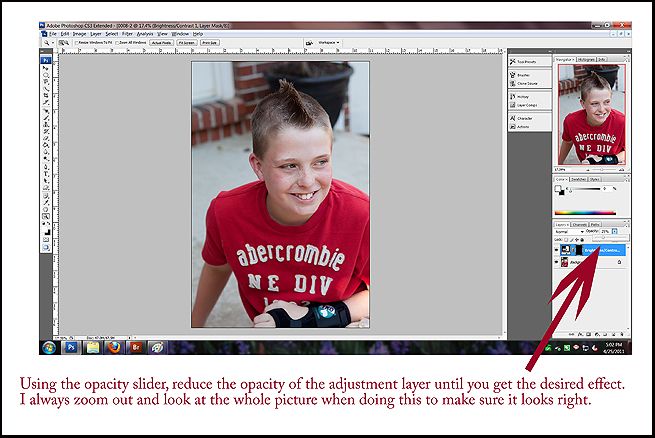
Task: Open the Workspace dropdown
Action: click(x=329, y=43)
